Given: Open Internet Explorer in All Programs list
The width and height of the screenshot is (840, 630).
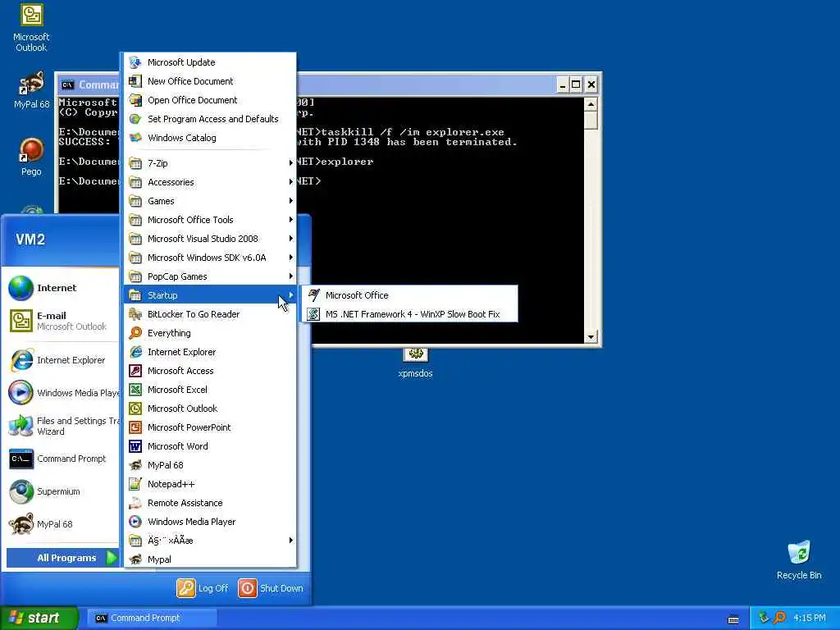Looking at the screenshot, I should click(210, 352).
